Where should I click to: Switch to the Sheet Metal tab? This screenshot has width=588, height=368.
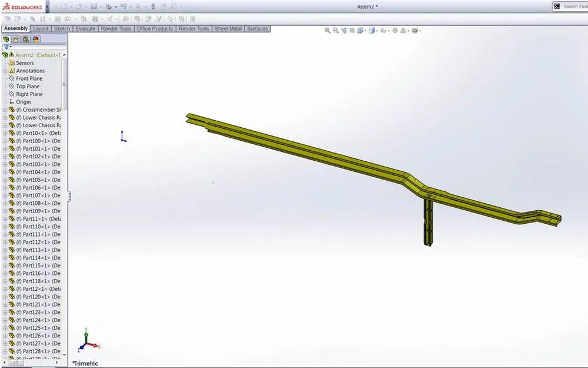pyautogui.click(x=228, y=28)
